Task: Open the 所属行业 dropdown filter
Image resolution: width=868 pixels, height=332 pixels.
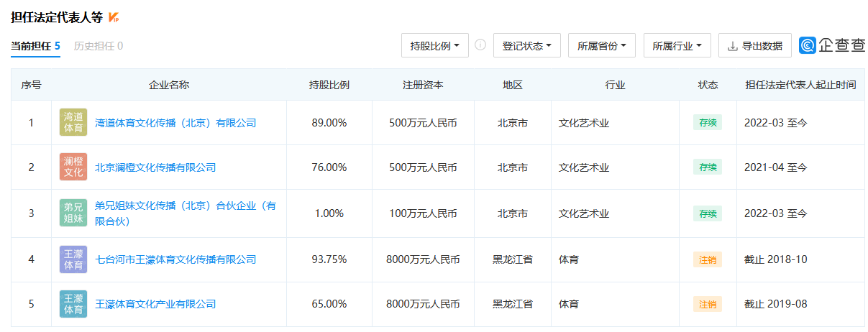Action: point(677,45)
